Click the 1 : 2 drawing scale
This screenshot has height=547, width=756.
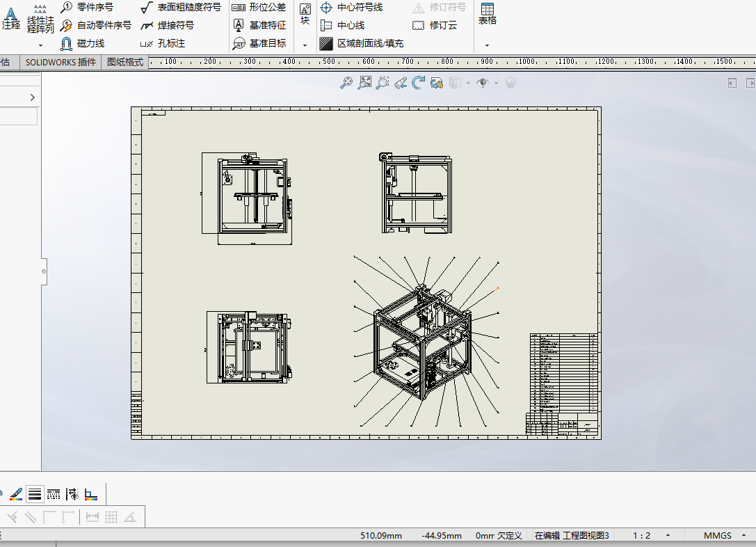click(641, 535)
